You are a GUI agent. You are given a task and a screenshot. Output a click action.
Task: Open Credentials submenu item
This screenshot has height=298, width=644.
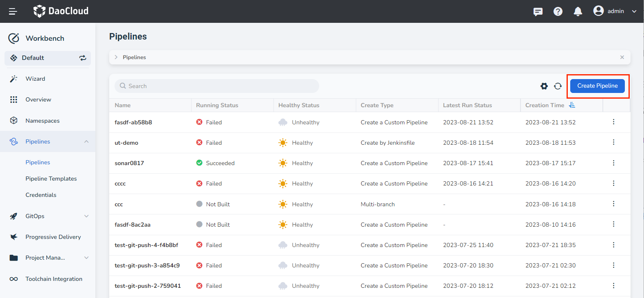point(41,195)
